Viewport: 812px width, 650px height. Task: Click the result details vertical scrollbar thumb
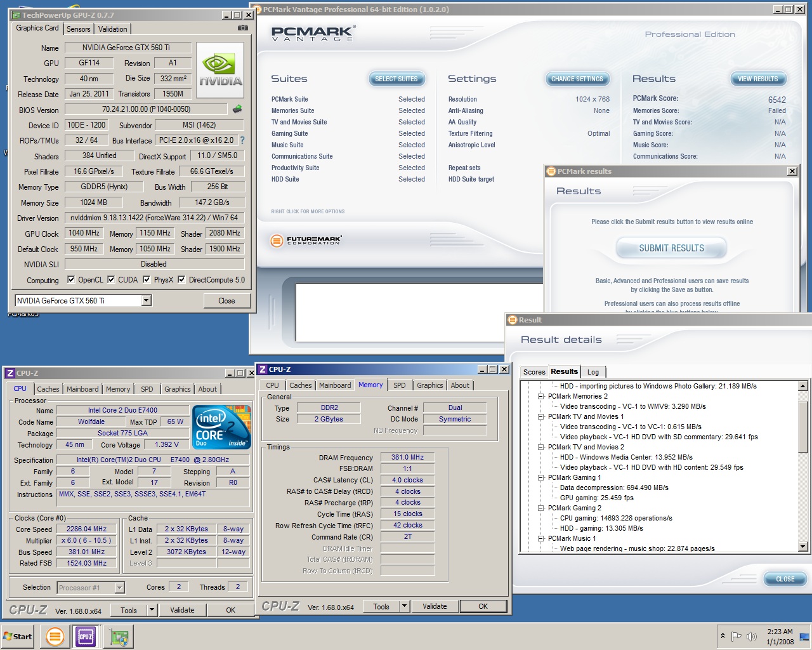point(802,427)
